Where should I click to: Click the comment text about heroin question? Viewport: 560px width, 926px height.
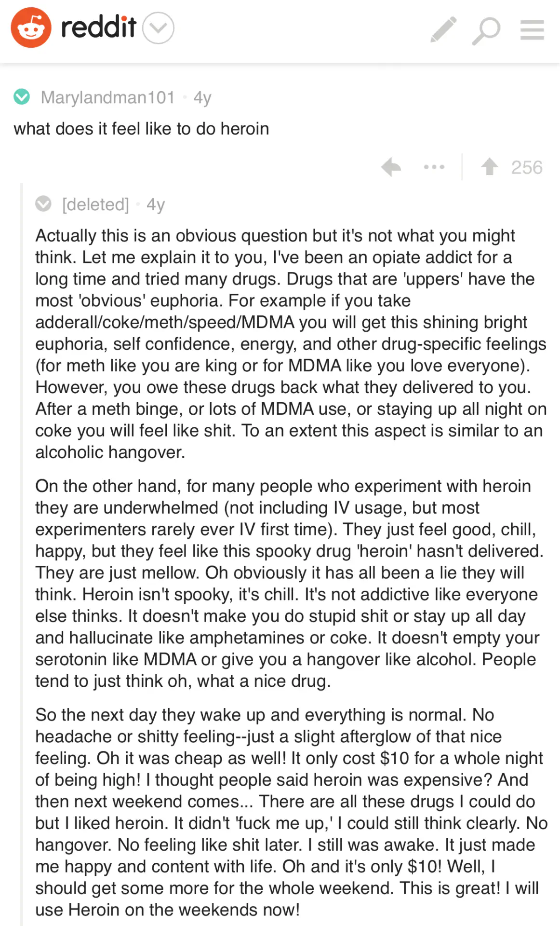(141, 129)
